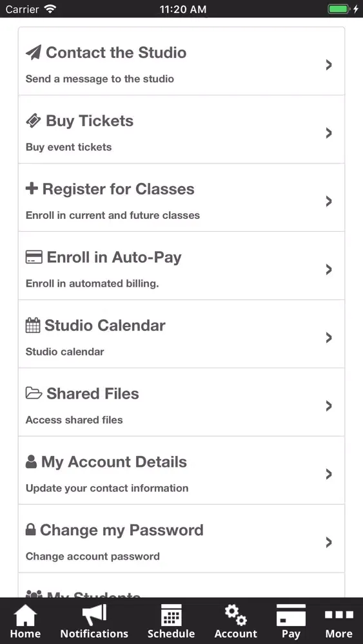This screenshot has height=644, width=363.
Task: Open the Home tab
Action: 26,621
